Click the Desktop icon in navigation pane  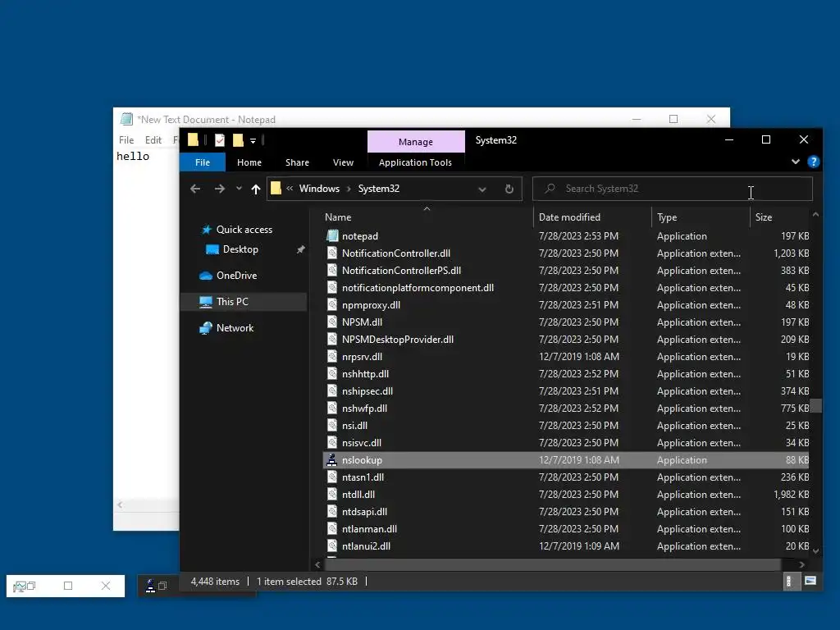(x=212, y=249)
